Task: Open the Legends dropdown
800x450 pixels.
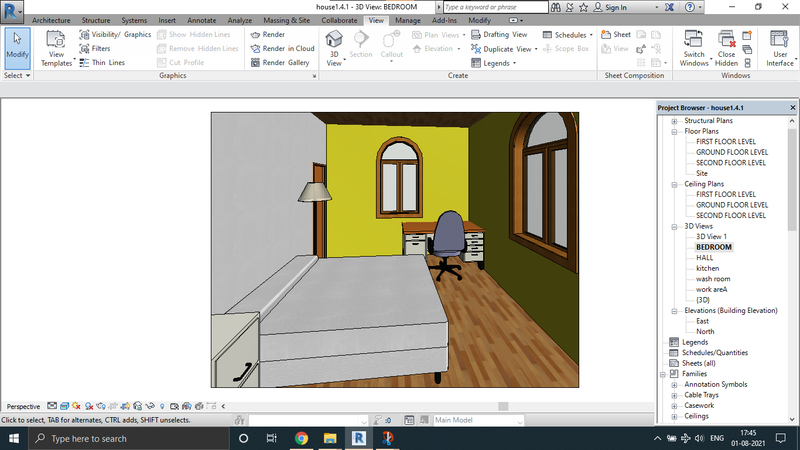Action: (493, 63)
